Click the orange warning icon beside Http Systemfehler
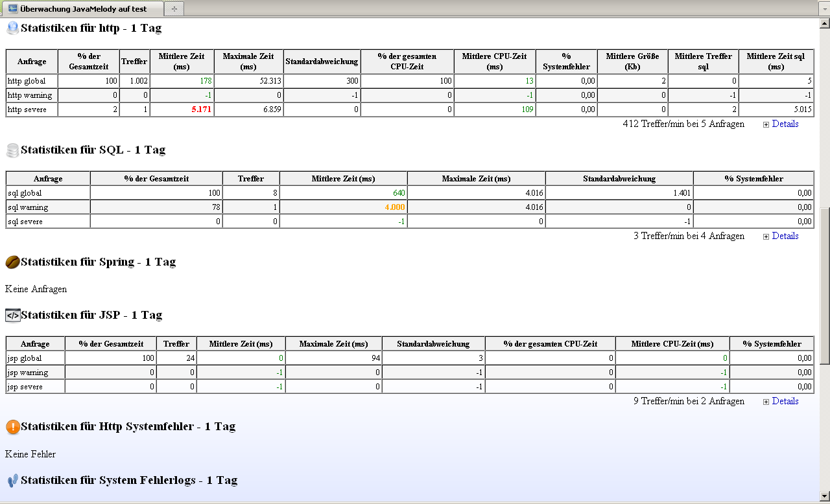830x504 pixels. [x=12, y=427]
